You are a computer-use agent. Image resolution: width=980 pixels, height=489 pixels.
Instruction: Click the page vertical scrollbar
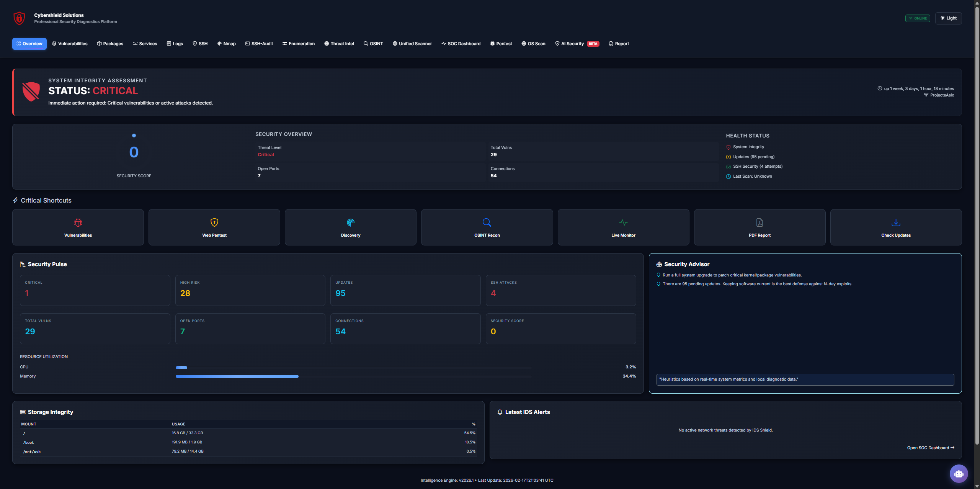click(977, 230)
